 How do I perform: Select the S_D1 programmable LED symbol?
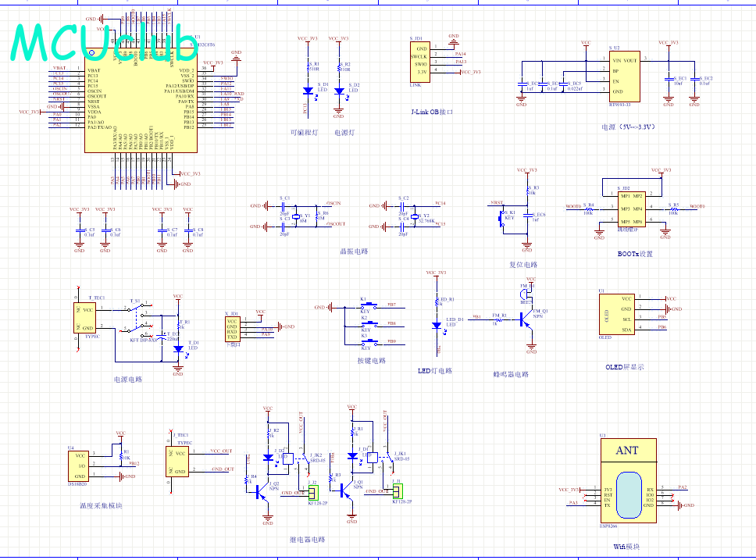308,91
